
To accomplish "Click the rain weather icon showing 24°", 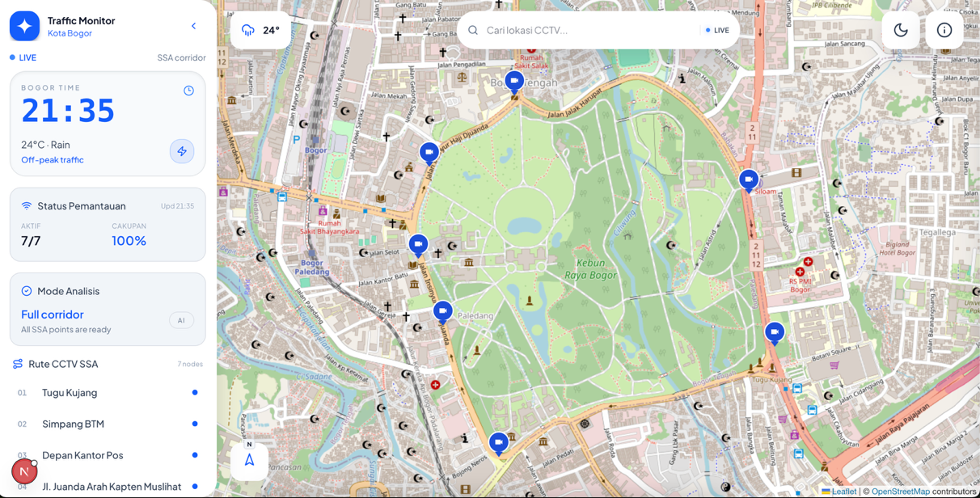I will click(x=248, y=30).
